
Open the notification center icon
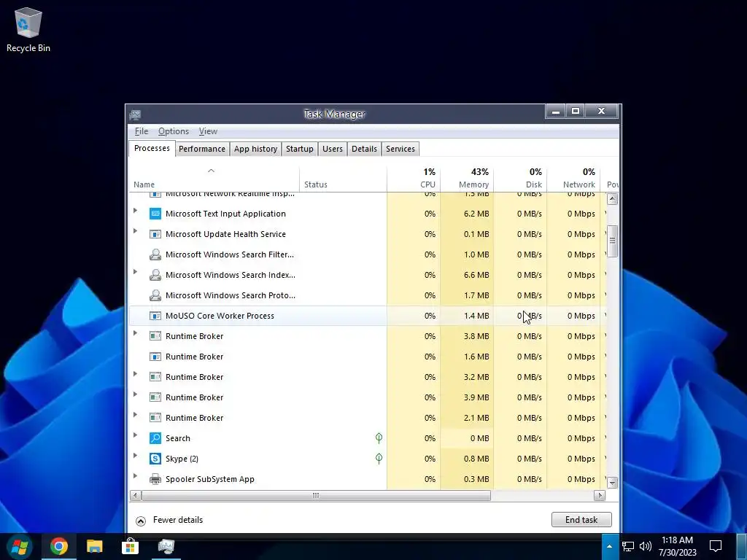[x=716, y=546]
